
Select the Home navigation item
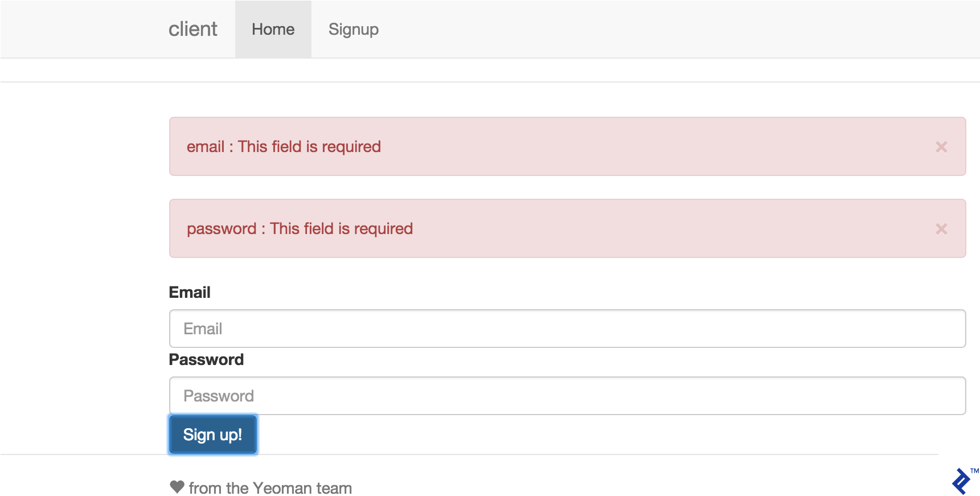[273, 29]
